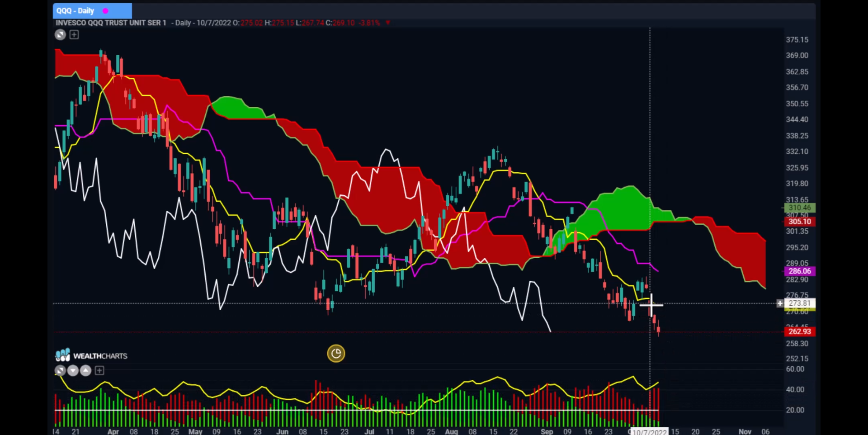Screen dimensions: 868x435
Task: Click the C:269.10 close price readout
Action: pyautogui.click(x=340, y=23)
